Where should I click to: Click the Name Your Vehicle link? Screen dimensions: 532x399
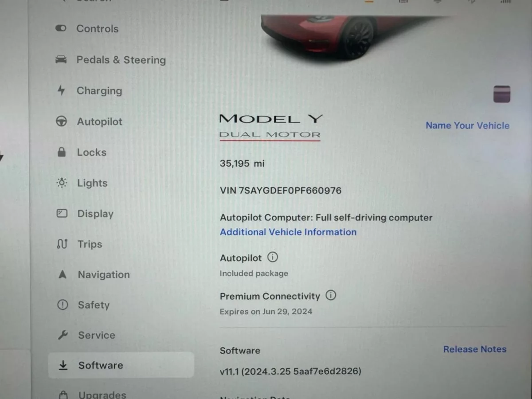[467, 125]
